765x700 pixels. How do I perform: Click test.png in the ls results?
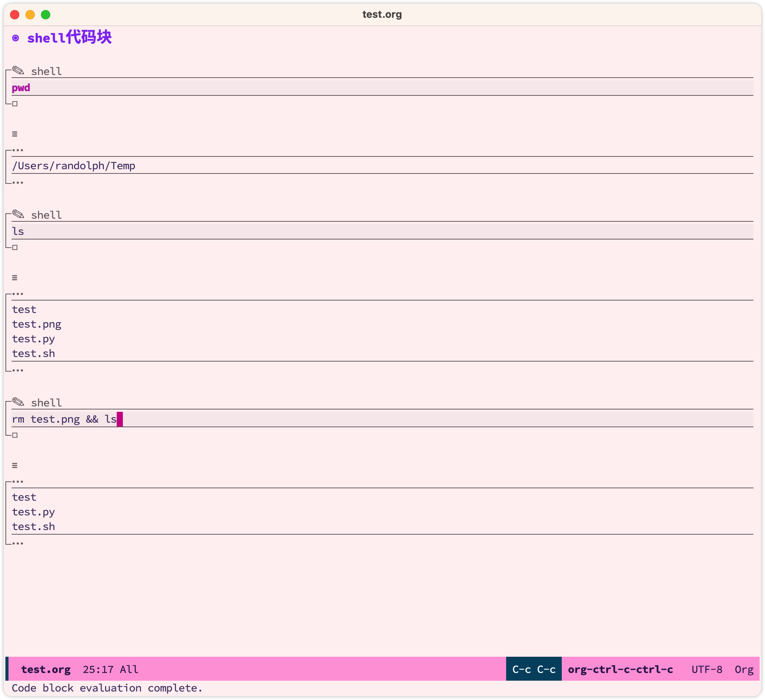(37, 325)
